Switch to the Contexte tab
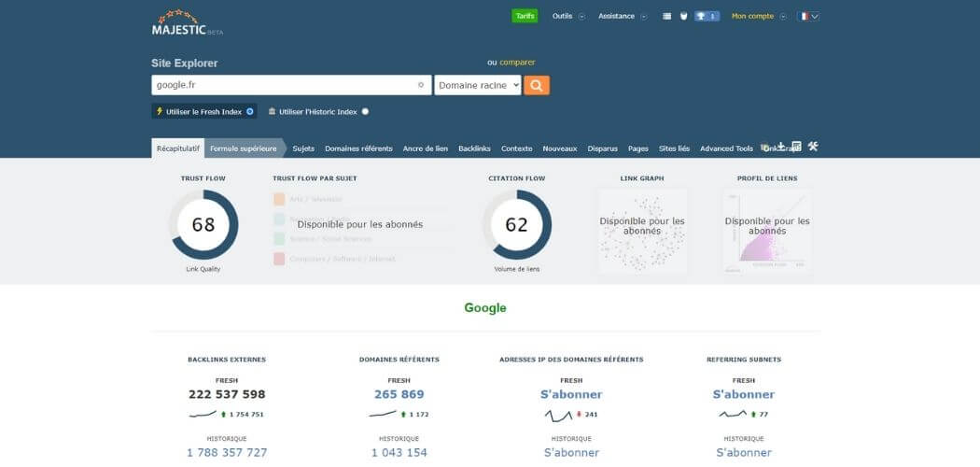980x467 pixels. coord(517,149)
